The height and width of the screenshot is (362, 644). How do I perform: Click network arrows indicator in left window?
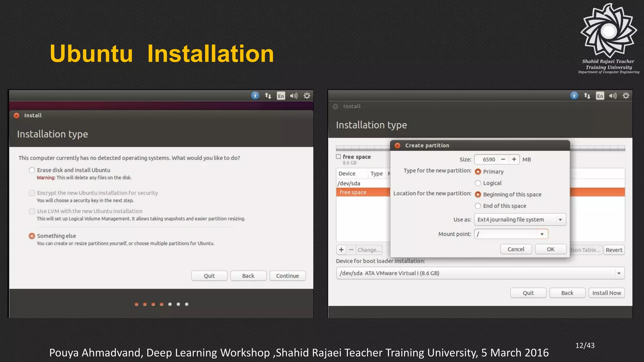[x=268, y=96]
